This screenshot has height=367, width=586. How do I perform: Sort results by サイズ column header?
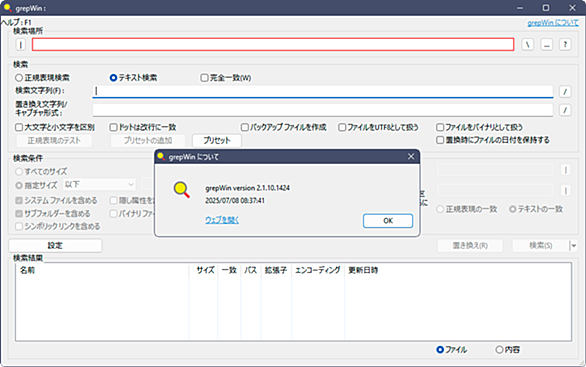(x=204, y=270)
